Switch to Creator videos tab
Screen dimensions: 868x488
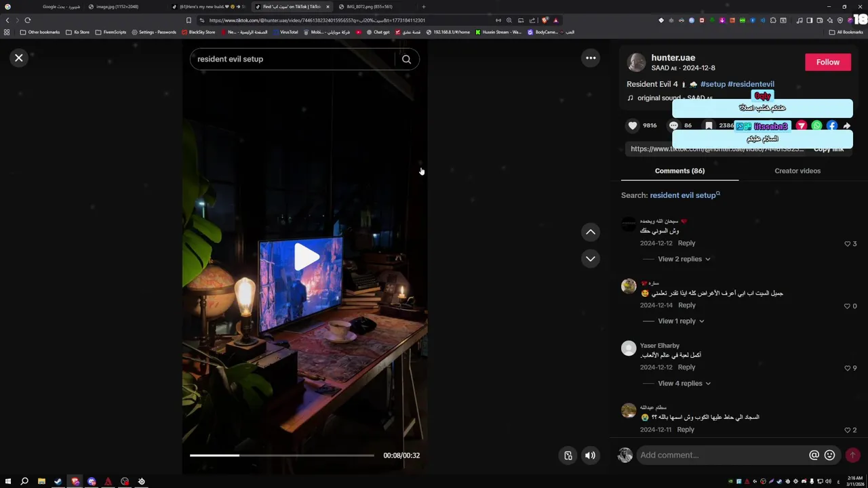[797, 171]
